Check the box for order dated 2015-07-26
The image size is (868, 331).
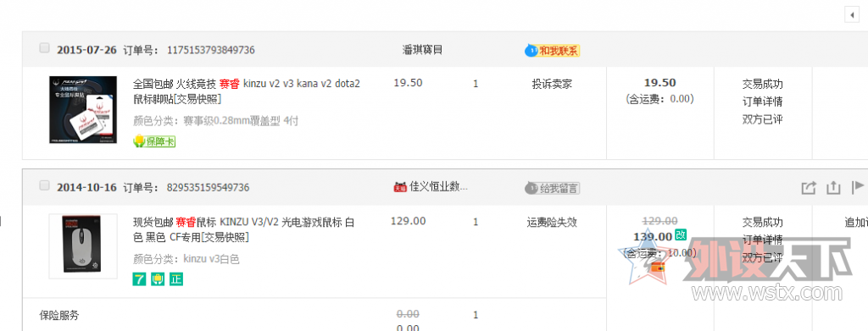click(x=44, y=48)
